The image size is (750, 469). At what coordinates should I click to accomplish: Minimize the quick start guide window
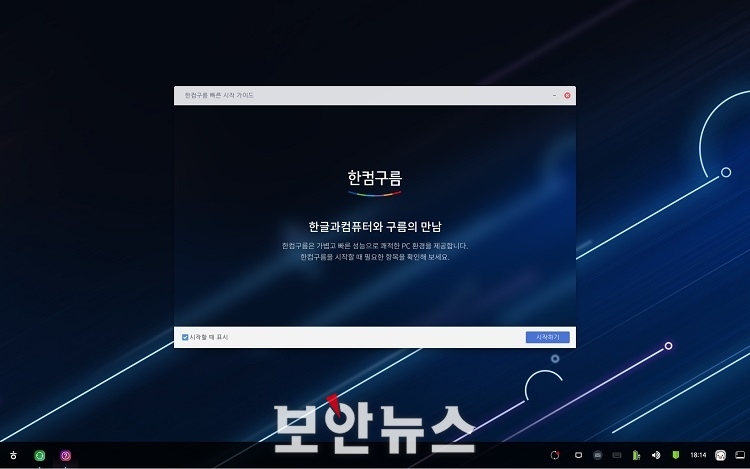(554, 96)
